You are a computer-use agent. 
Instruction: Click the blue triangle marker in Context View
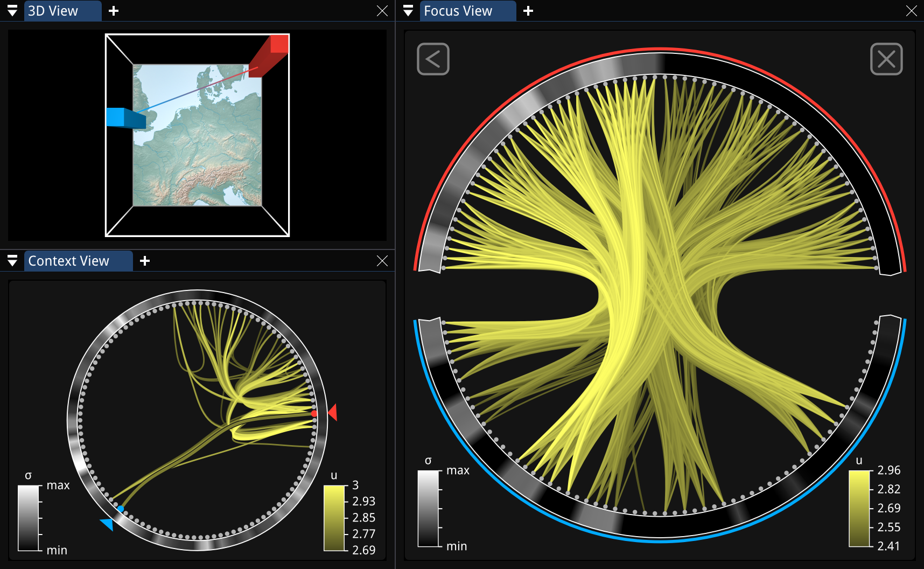tap(108, 524)
